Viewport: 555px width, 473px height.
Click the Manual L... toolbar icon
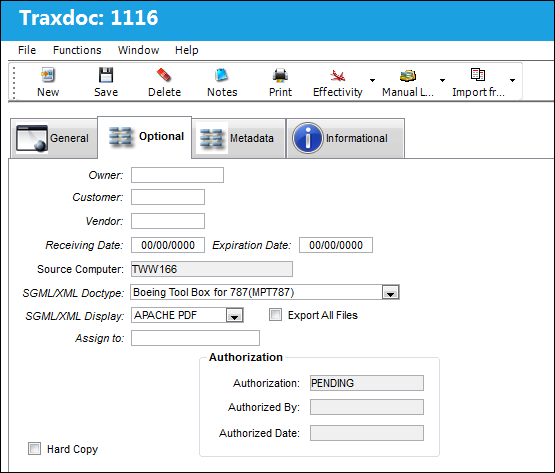click(x=408, y=75)
